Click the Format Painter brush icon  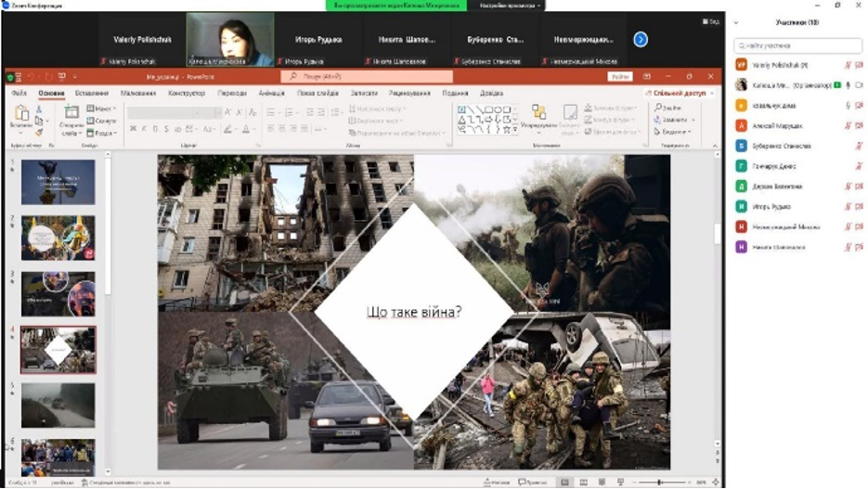(x=38, y=133)
